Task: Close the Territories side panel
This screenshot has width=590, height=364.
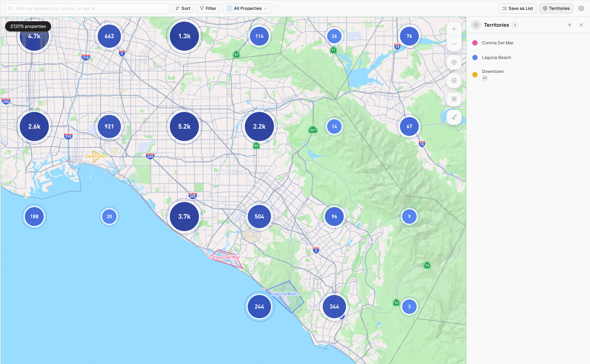Action: 581,25
